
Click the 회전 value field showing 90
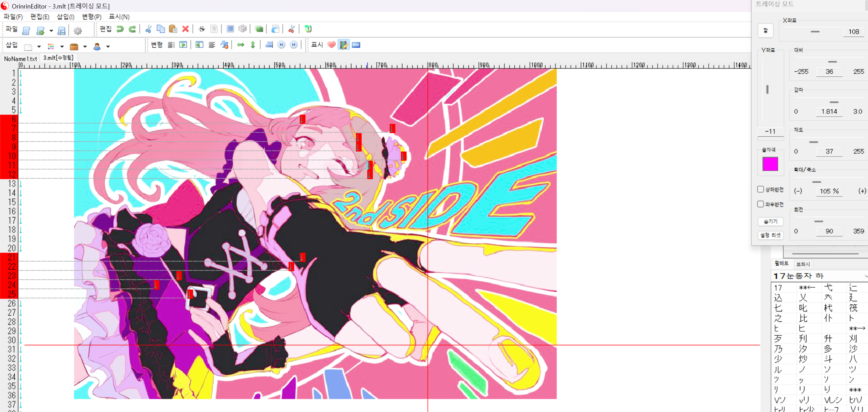coord(829,231)
